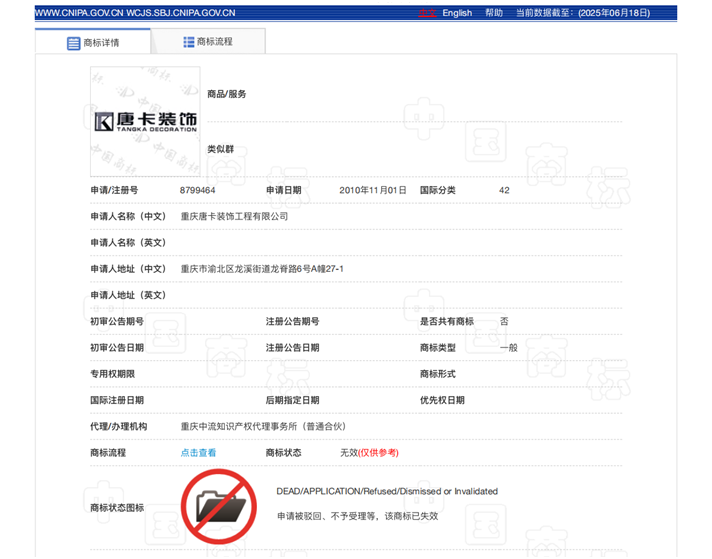Open the 帮助 help link
The height and width of the screenshot is (559, 712).
(494, 13)
